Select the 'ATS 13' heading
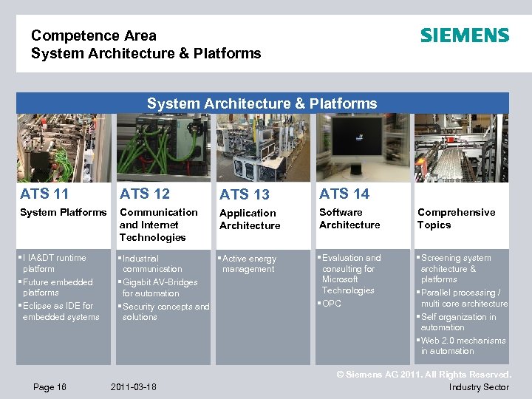The width and height of the screenshot is (532, 399). [x=245, y=195]
